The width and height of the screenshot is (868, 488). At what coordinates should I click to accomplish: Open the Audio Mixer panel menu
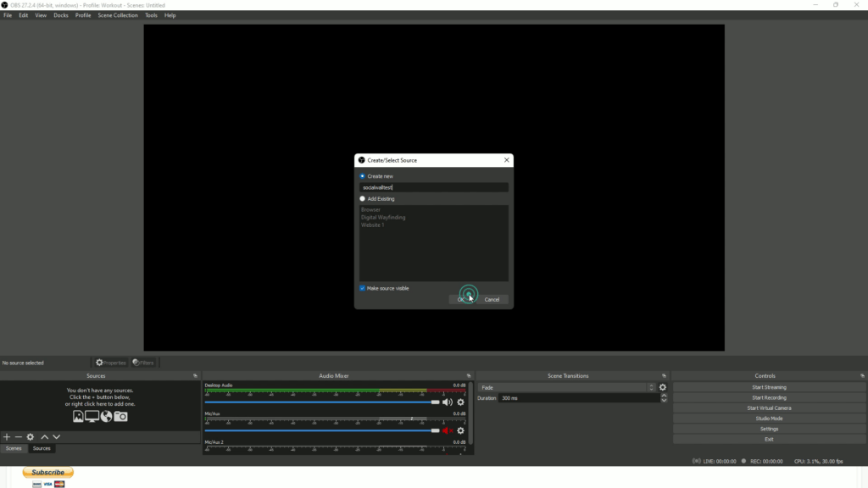coord(469,375)
